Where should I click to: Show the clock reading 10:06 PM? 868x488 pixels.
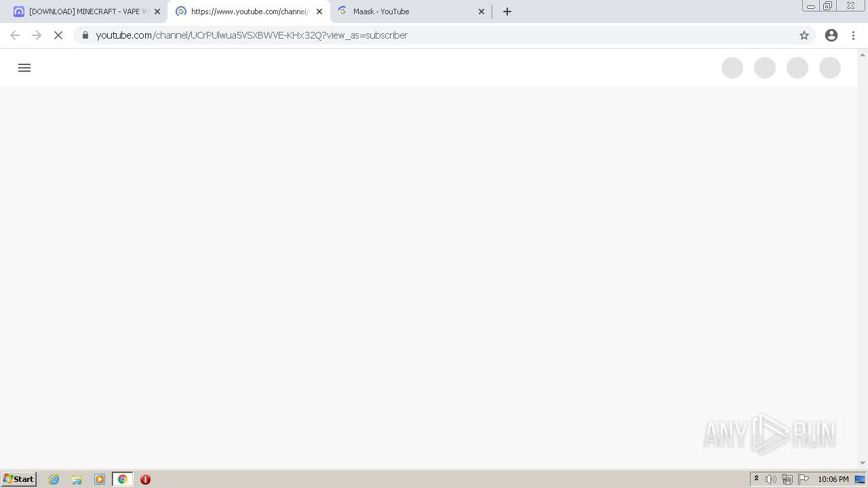pyautogui.click(x=833, y=479)
